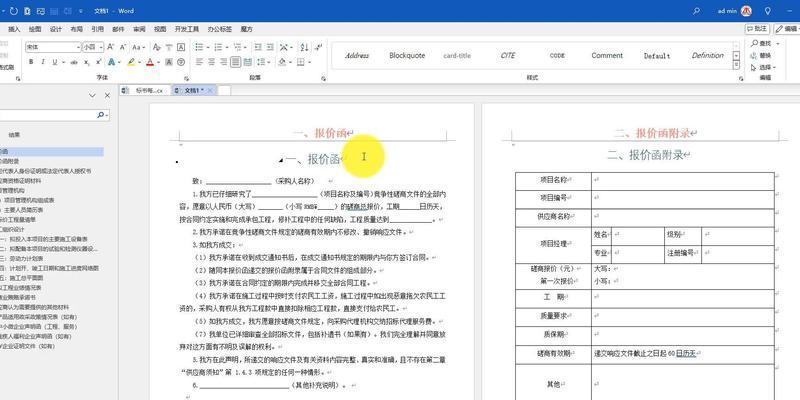Open the font name dropdown
This screenshot has width=800, height=400.
pyautogui.click(x=78, y=47)
